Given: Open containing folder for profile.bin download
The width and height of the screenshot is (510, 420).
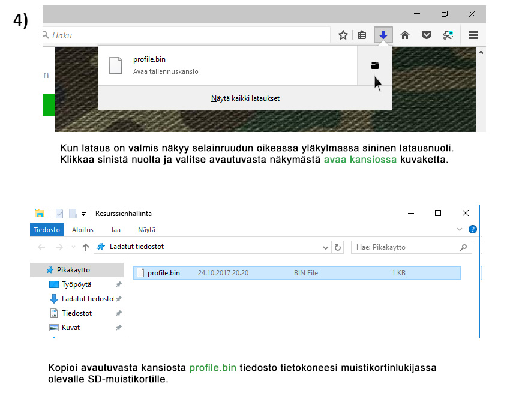Looking at the screenshot, I should point(375,65).
